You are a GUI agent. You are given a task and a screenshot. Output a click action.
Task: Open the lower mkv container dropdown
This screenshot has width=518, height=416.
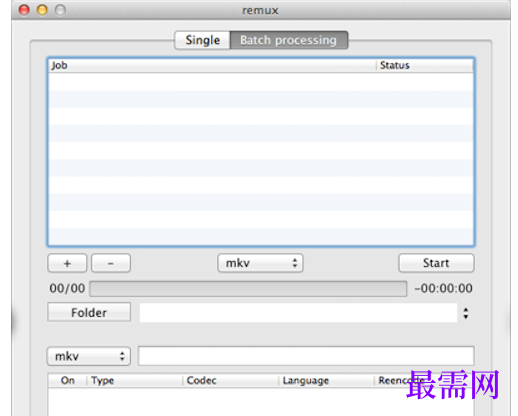pos(89,356)
